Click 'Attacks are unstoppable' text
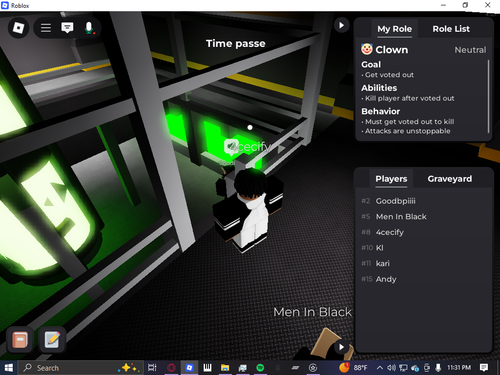The width and height of the screenshot is (500, 375). (407, 131)
